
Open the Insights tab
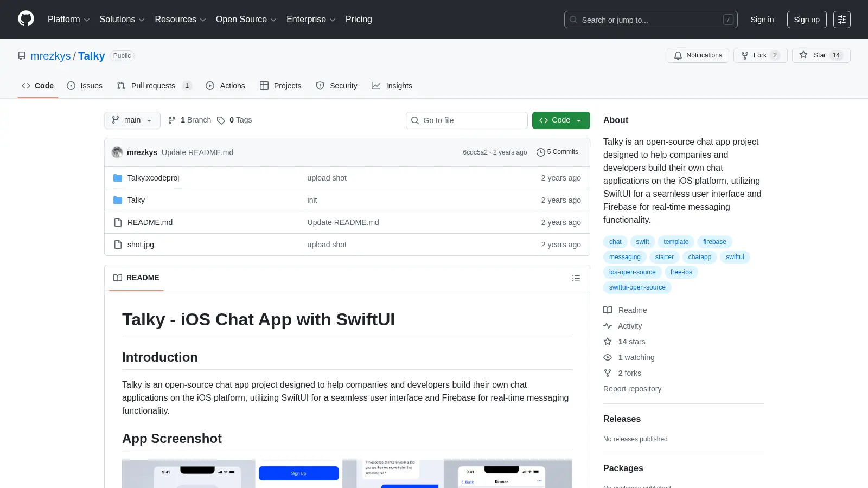coord(392,86)
